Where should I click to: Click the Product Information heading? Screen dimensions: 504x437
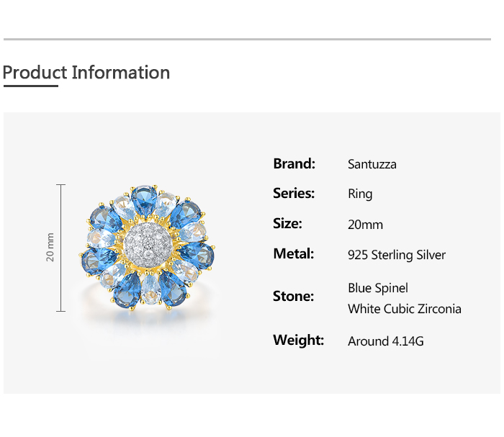pos(86,73)
